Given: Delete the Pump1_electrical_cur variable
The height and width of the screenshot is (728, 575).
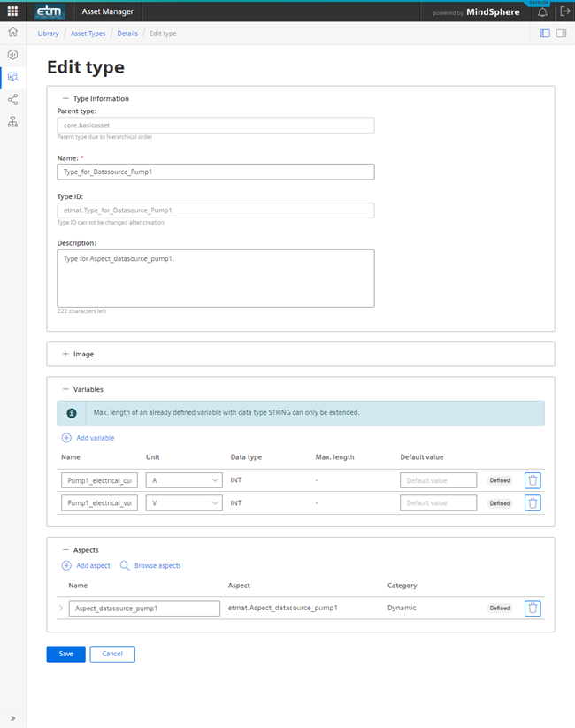Looking at the screenshot, I should [x=533, y=480].
